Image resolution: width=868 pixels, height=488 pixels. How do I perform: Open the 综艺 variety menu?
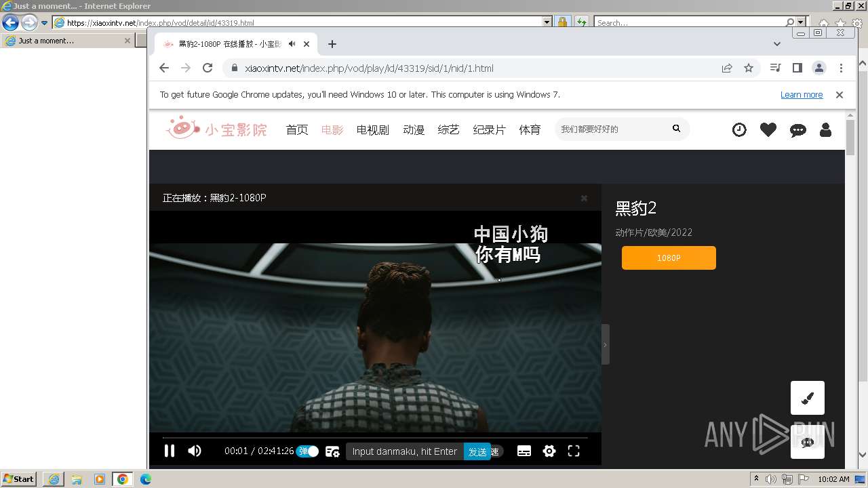(x=449, y=129)
